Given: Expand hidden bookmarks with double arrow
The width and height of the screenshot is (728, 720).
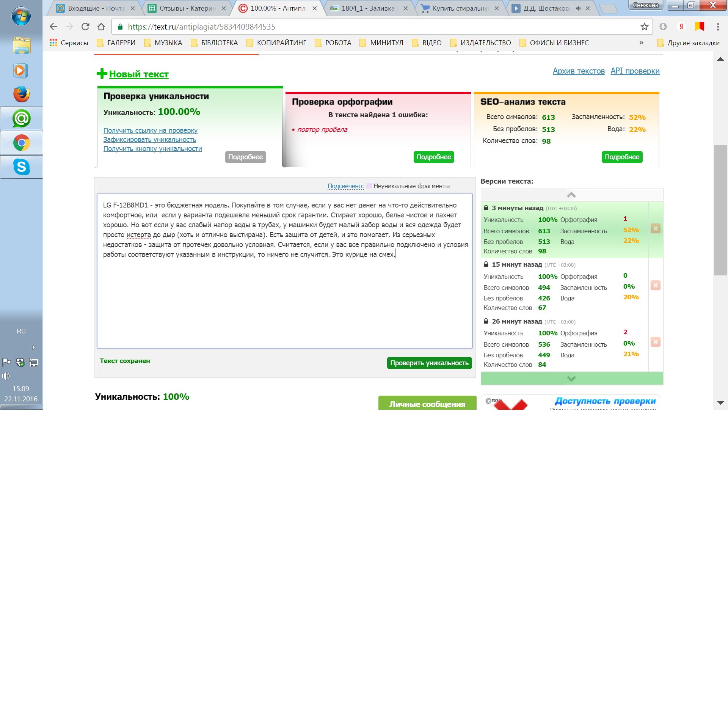Looking at the screenshot, I should coord(641,42).
